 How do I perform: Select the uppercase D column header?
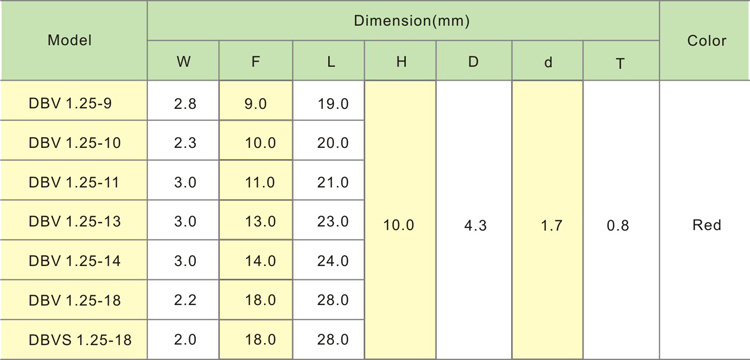point(474,61)
